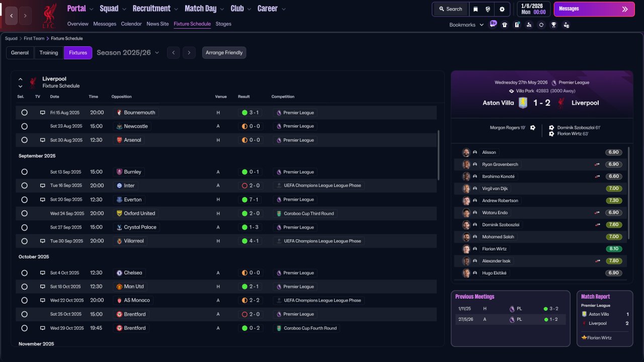
Task: Select the Chelsea fixture radio button
Action: tap(24, 273)
